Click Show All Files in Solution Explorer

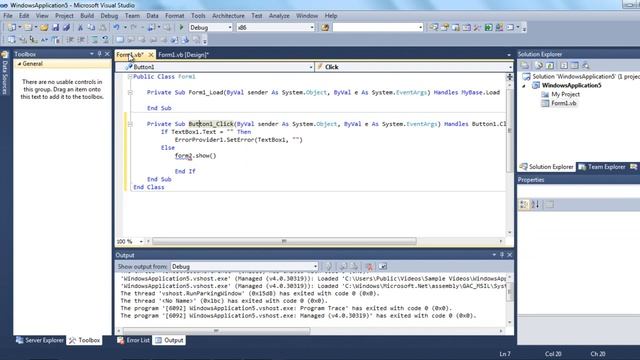click(x=538, y=65)
